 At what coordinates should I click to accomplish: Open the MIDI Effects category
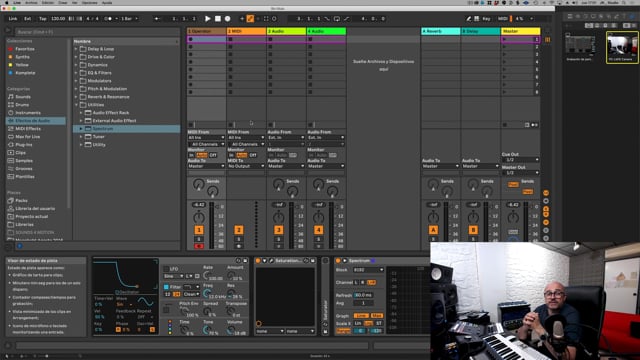[28, 129]
